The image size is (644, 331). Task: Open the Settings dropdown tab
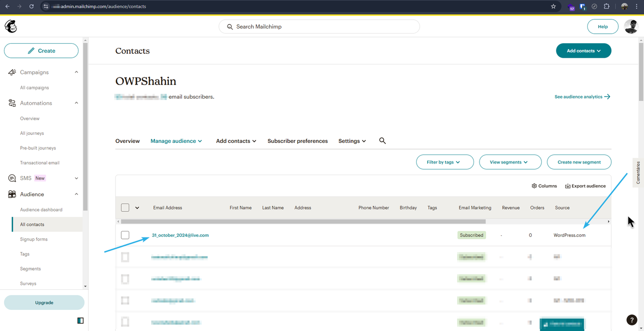pos(352,141)
